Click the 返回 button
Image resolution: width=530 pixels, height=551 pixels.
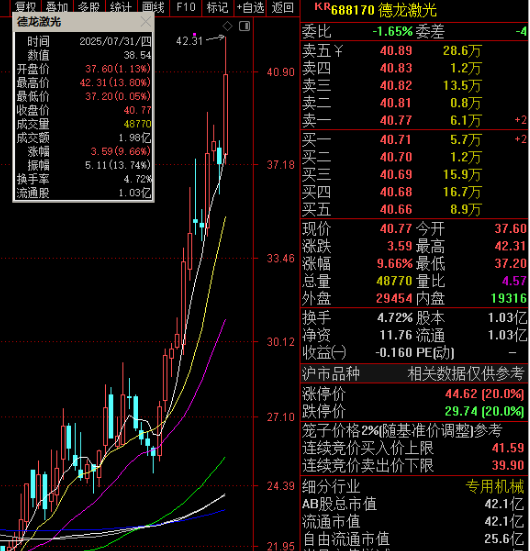tap(283, 7)
